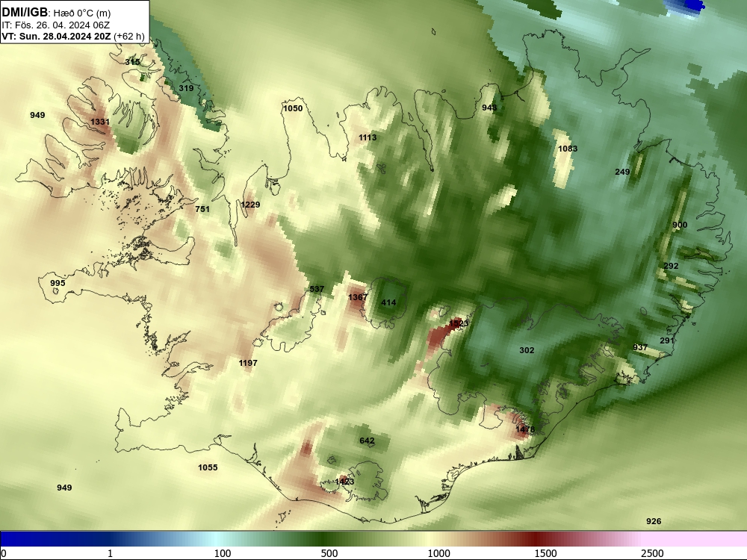This screenshot has width=747, height=560.
Task: Click the DMI/IGB title text
Action: (x=25, y=13)
